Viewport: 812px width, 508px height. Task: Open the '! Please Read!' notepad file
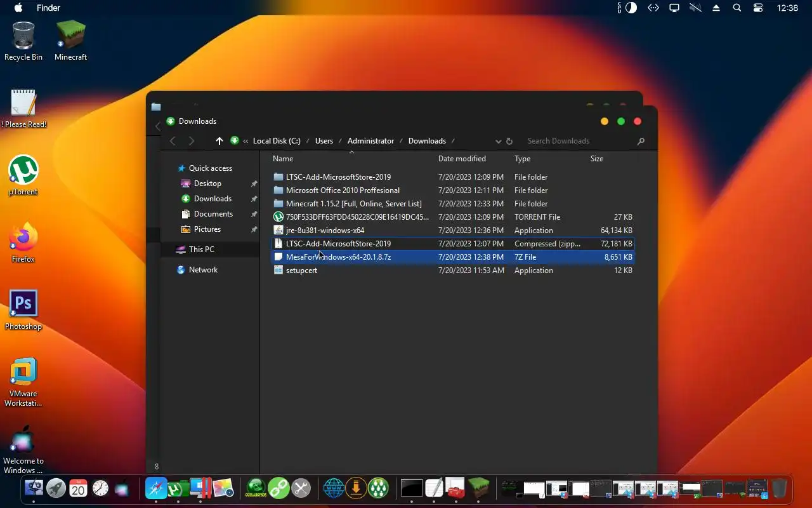tap(23, 109)
